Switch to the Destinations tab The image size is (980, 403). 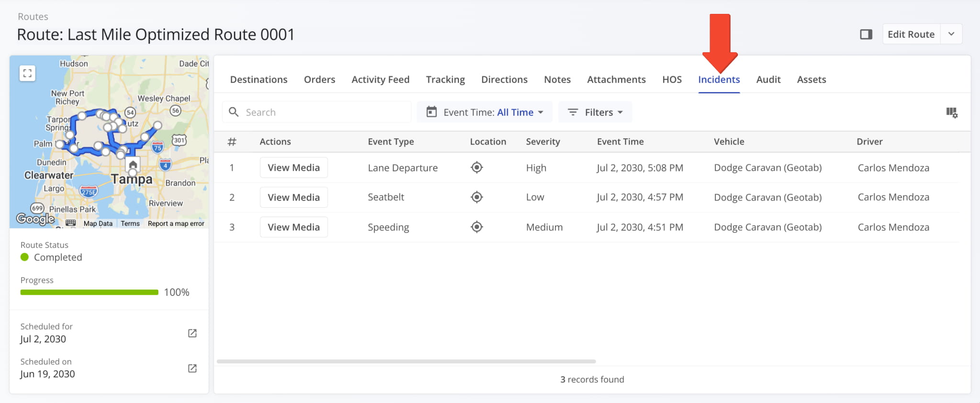click(259, 79)
